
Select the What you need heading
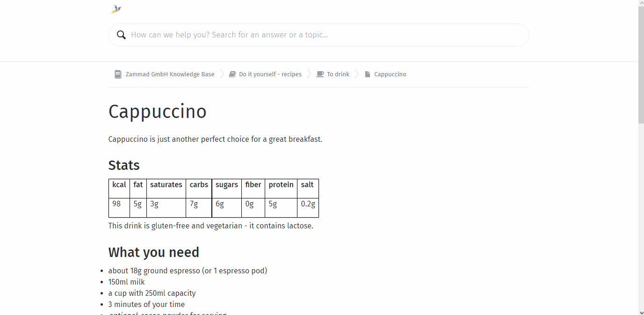click(x=153, y=252)
